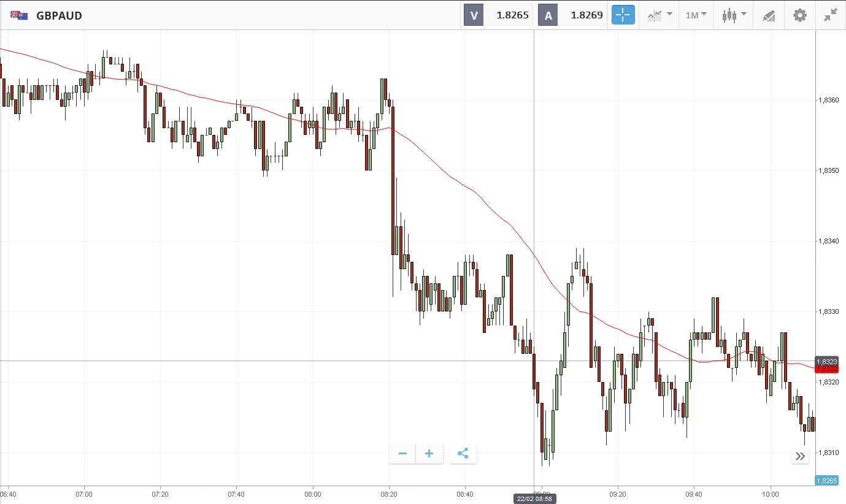The image size is (846, 504).
Task: Open the compare chart dropdown
Action: coord(659,15)
